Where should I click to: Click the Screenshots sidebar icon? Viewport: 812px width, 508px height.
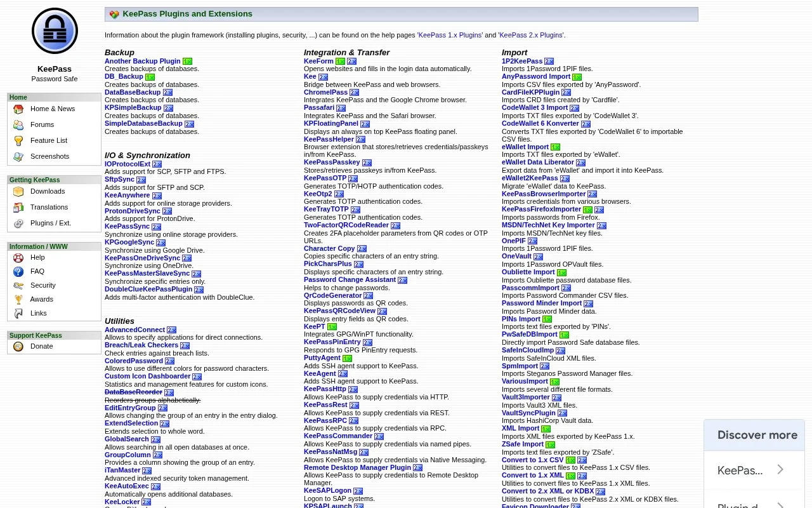[x=18, y=157]
